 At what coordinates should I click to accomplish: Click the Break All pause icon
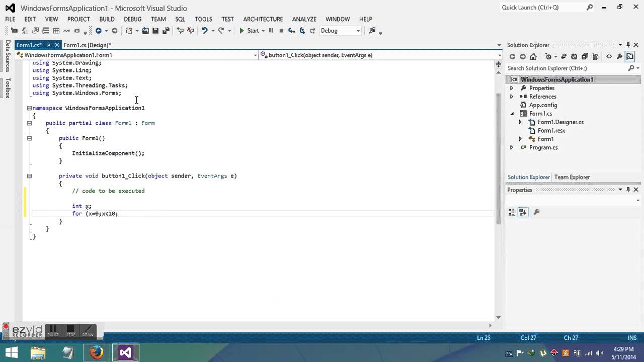point(271,31)
